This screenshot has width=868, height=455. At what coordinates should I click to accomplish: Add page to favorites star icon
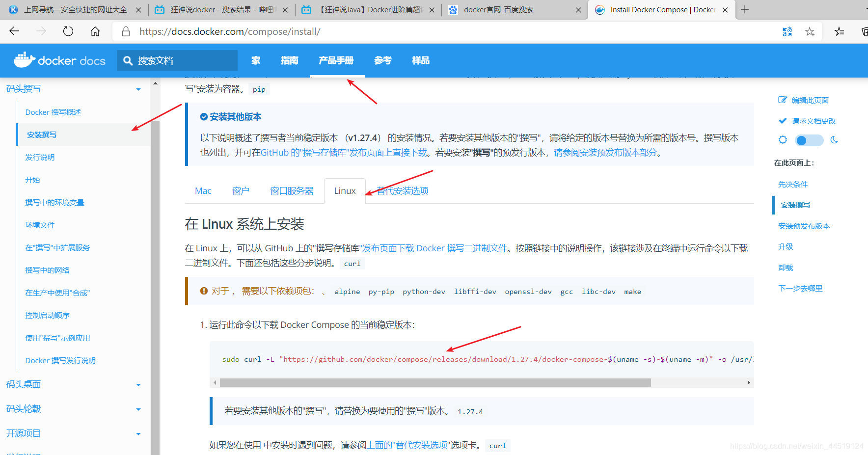(x=810, y=31)
